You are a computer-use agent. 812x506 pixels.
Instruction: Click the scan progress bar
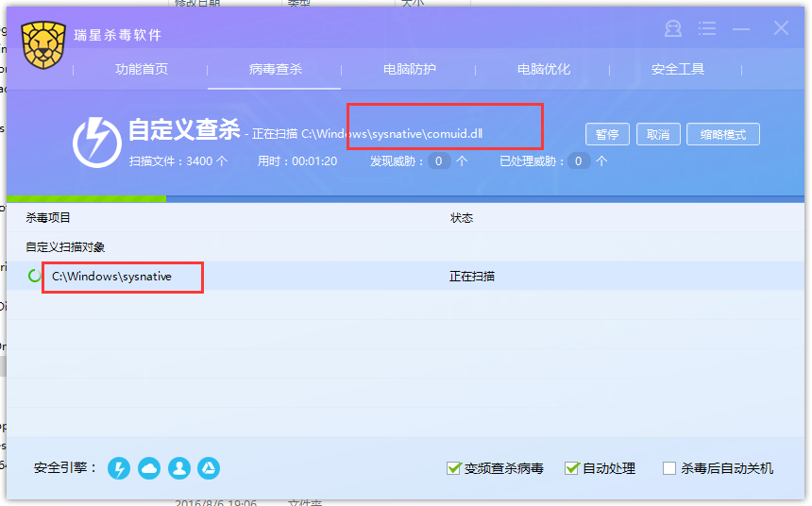[x=405, y=199]
